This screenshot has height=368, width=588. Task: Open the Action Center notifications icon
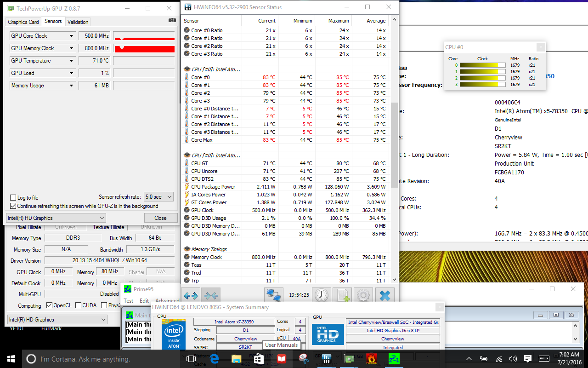pos(528,359)
